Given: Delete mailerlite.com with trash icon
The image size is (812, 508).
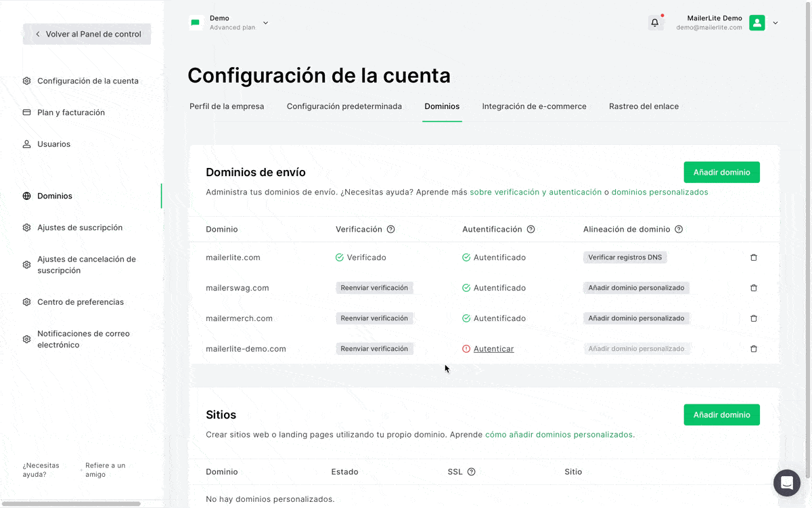Looking at the screenshot, I should 754,257.
